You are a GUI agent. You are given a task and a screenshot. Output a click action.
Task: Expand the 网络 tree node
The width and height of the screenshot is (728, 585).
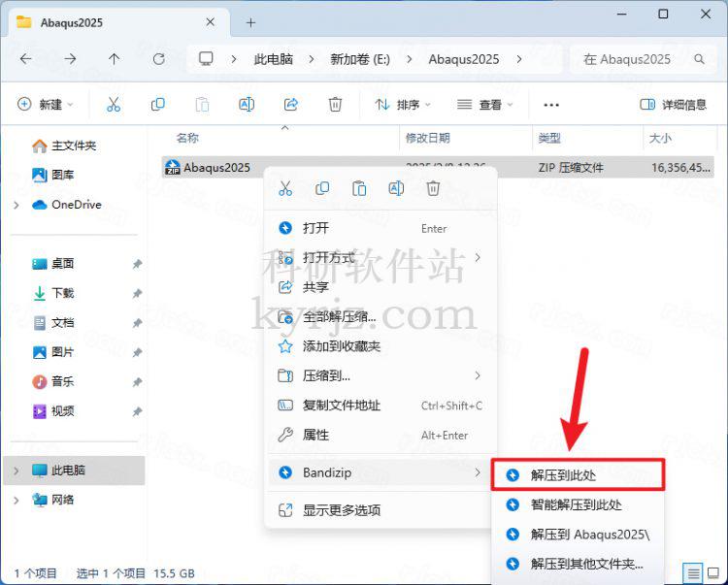(17, 500)
